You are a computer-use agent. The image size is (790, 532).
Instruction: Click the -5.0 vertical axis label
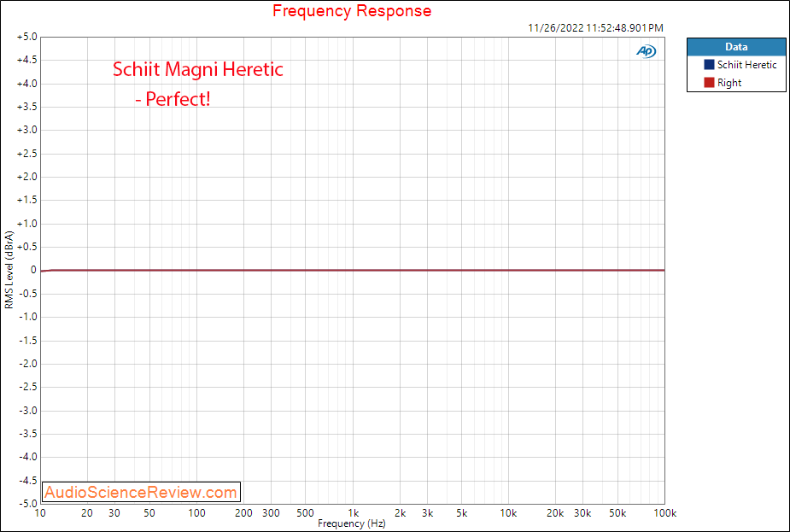[27, 504]
